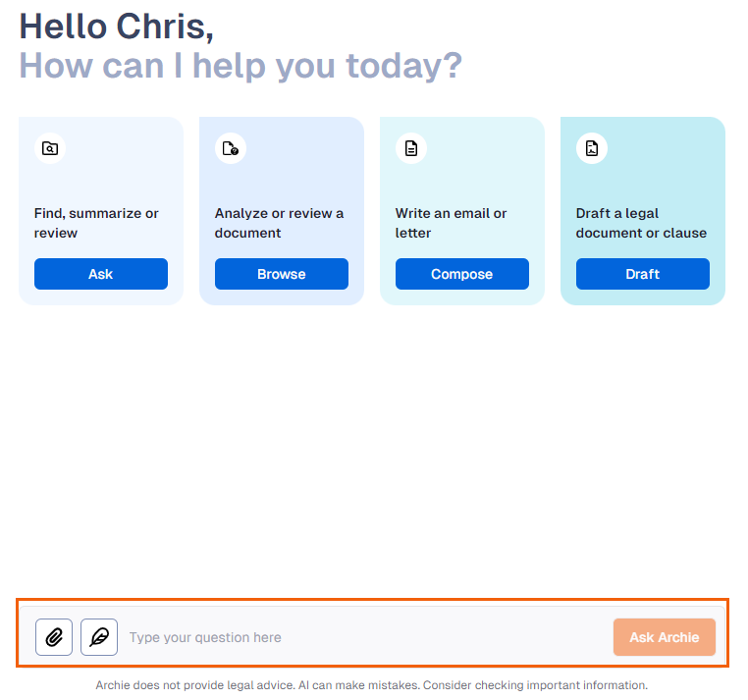Open Browse to analyze a document
Viewport: 748px width, 700px height.
pyautogui.click(x=282, y=274)
